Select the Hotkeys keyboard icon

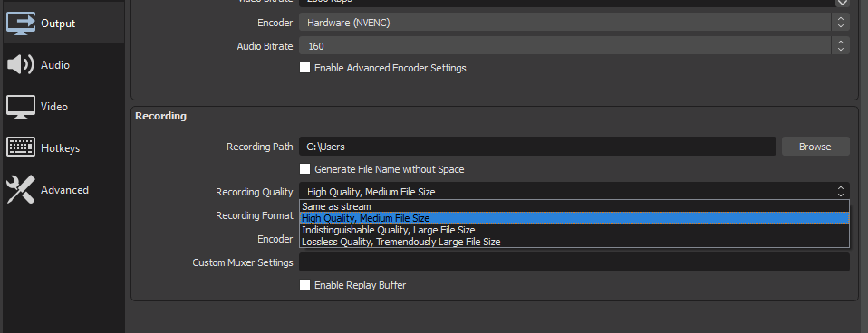click(21, 147)
